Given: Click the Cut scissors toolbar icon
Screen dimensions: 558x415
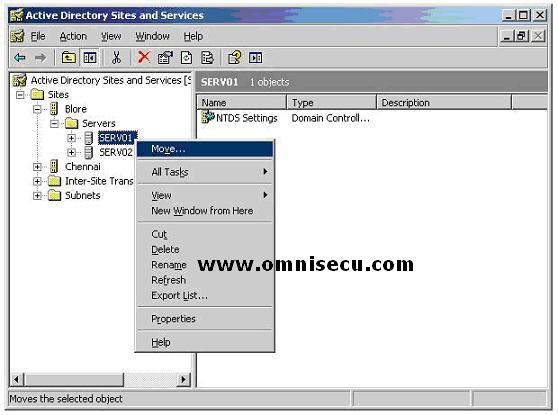Looking at the screenshot, I should pos(116,57).
